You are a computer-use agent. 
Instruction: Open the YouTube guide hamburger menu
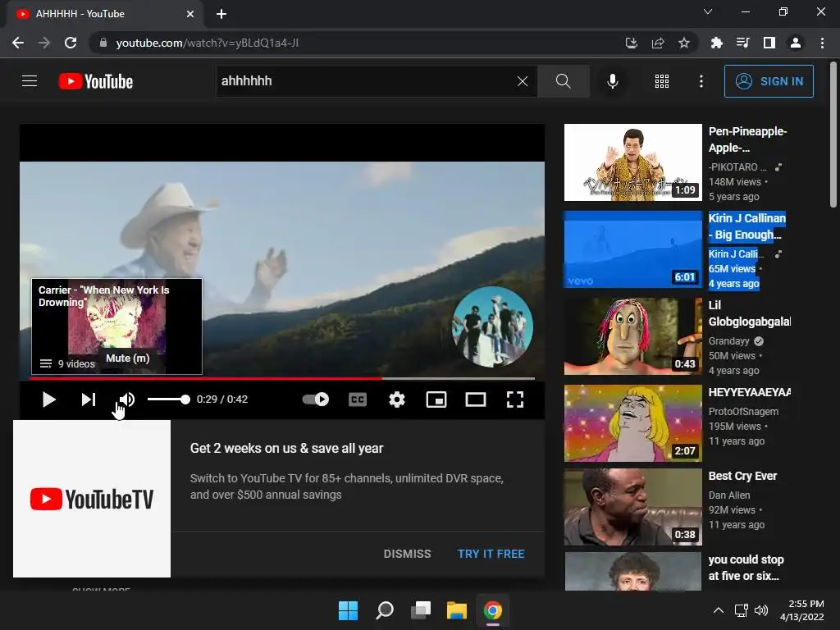[x=30, y=81]
